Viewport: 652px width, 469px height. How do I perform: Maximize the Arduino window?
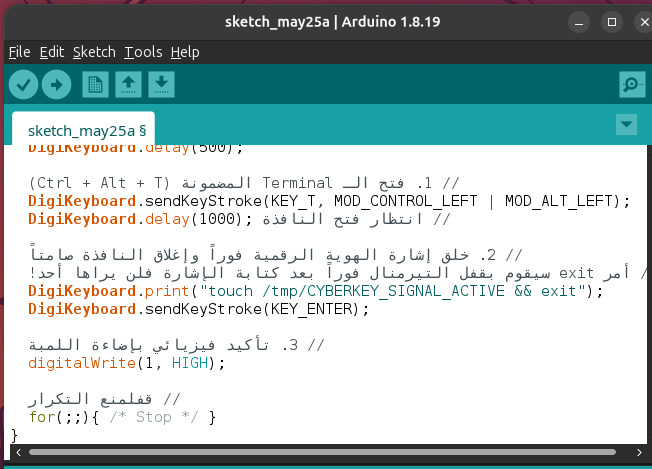[x=612, y=22]
